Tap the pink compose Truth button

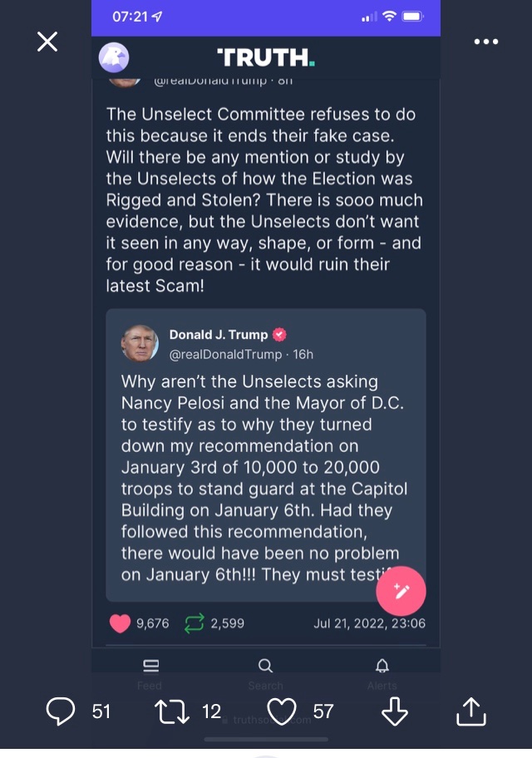[x=401, y=591]
